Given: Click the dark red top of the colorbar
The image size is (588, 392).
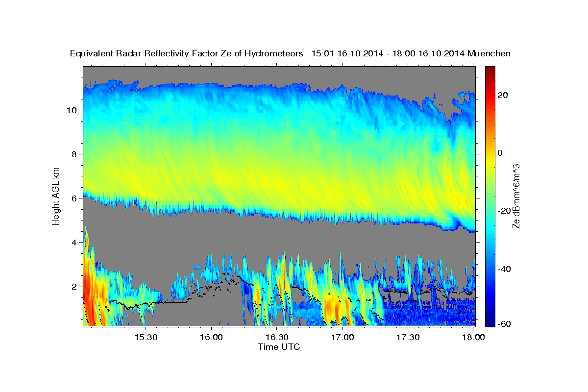Looking at the screenshot, I should (x=490, y=70).
